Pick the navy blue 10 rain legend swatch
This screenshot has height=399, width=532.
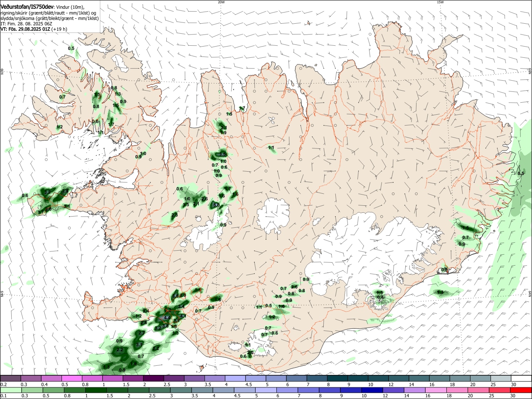point(372,390)
